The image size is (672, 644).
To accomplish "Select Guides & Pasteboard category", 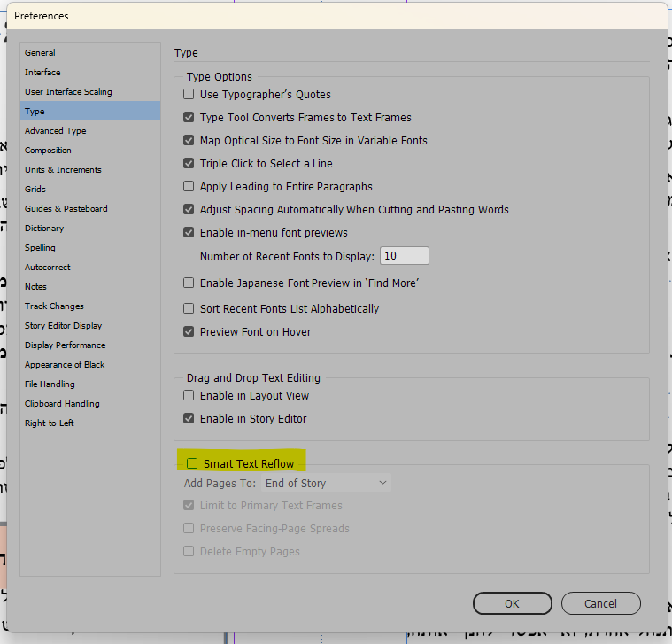I will pyautogui.click(x=90, y=209).
